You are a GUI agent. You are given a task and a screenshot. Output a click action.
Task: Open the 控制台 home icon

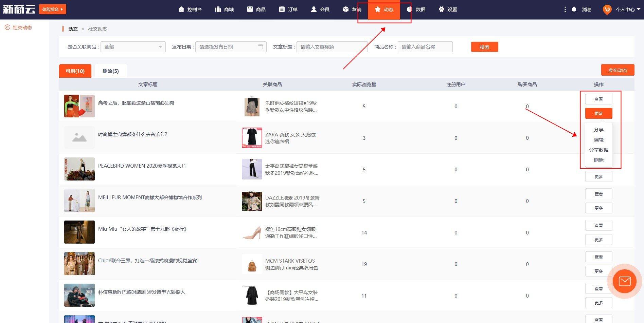click(x=181, y=9)
